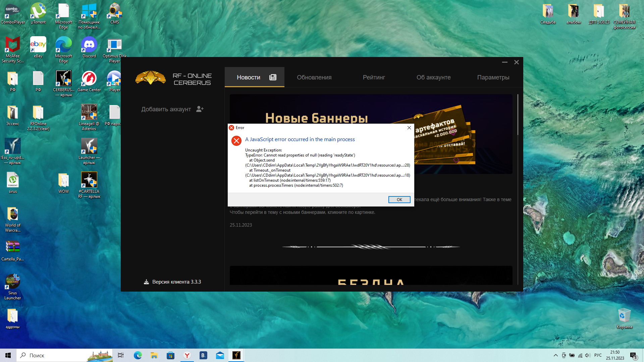Open File Explorer from the taskbar

click(x=154, y=355)
